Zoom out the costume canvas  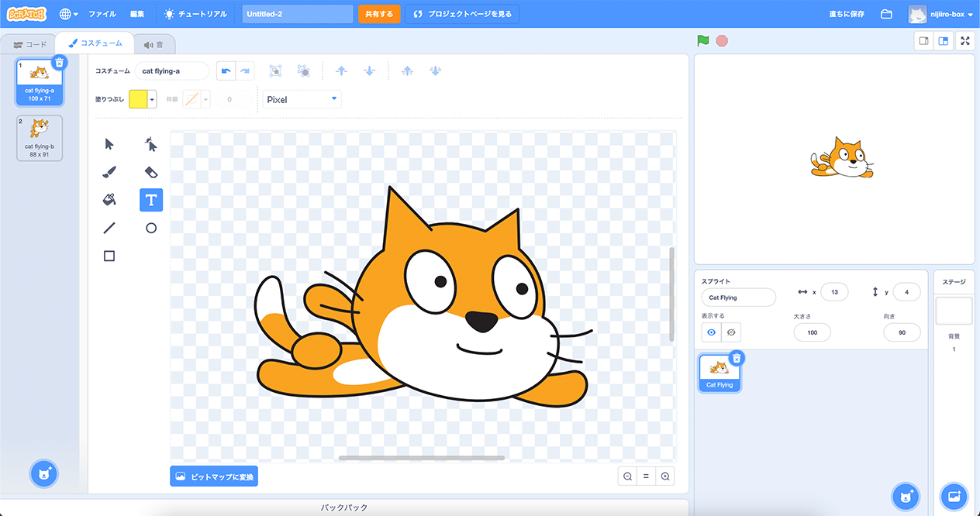pos(627,476)
